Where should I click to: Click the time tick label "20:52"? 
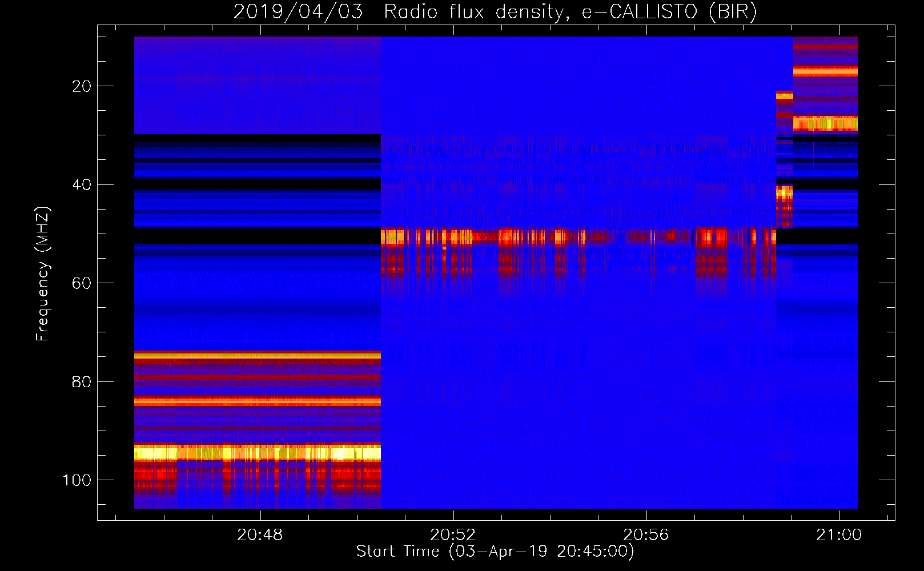453,535
